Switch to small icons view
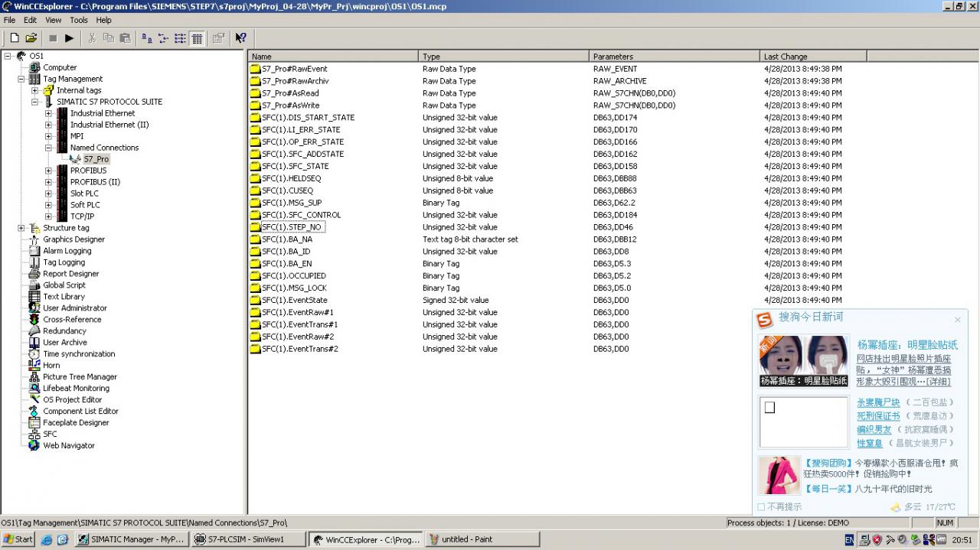This screenshot has width=980, height=550. pos(163,38)
